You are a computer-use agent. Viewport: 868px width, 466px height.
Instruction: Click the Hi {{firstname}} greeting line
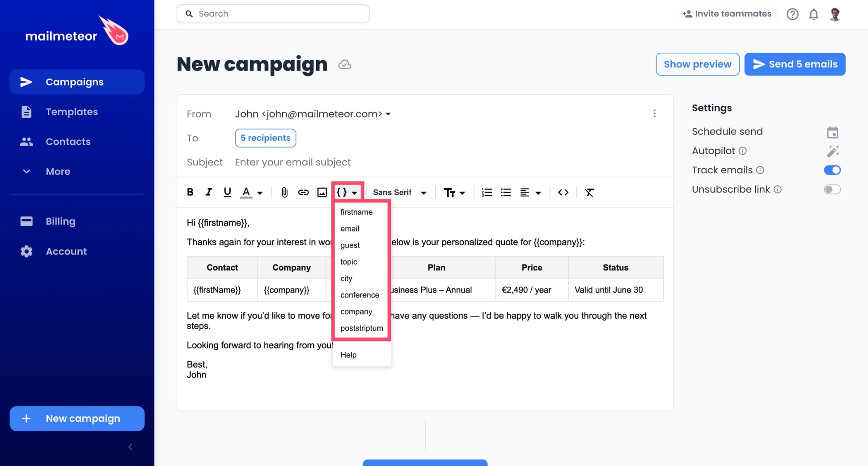(218, 223)
